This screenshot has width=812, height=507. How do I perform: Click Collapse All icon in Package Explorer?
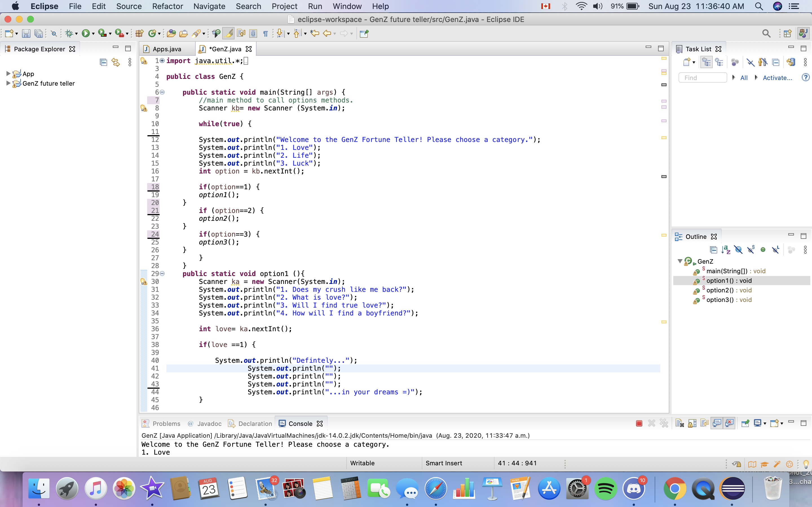[103, 62]
